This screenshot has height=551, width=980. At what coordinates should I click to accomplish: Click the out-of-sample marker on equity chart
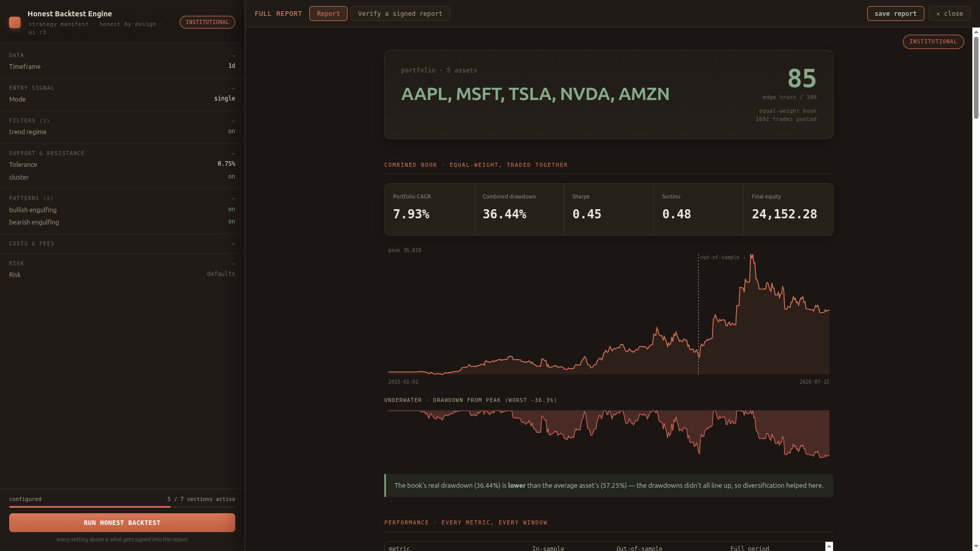pyautogui.click(x=723, y=258)
